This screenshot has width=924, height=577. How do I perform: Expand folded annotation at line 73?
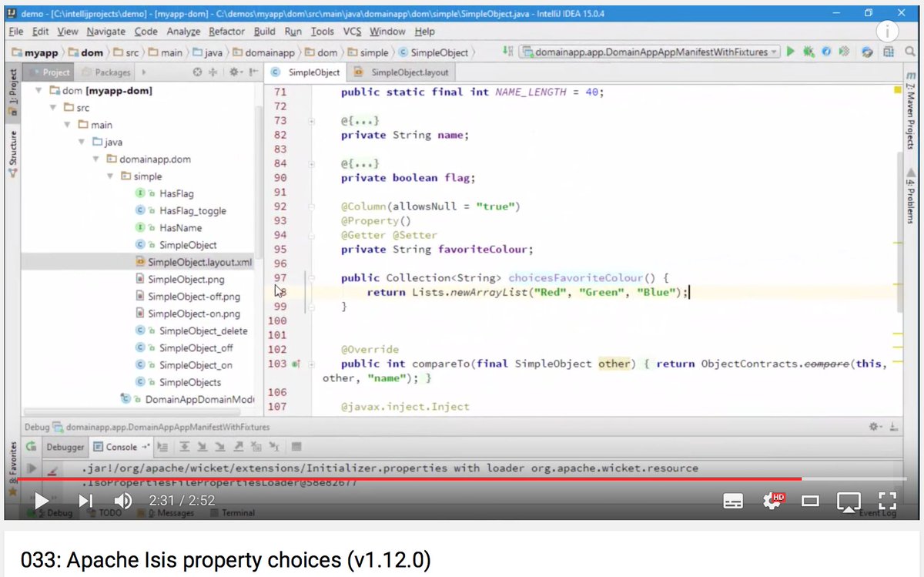(312, 121)
